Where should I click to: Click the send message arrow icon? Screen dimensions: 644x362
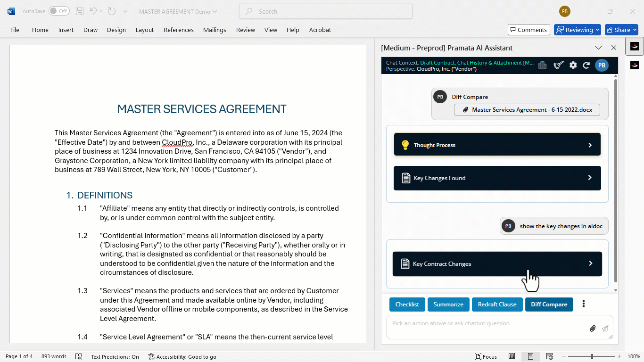[605, 329]
